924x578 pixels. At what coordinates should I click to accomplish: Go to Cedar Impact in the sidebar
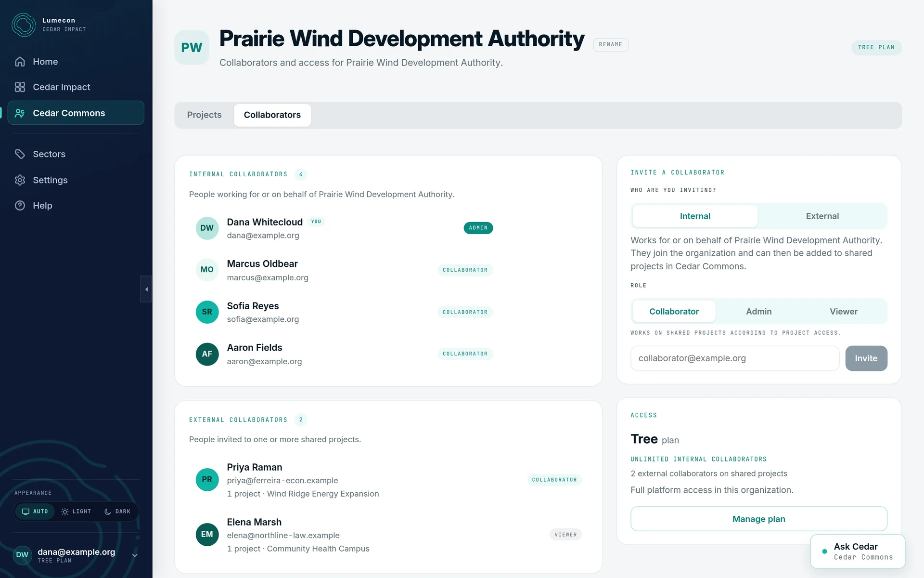pyautogui.click(x=76, y=87)
